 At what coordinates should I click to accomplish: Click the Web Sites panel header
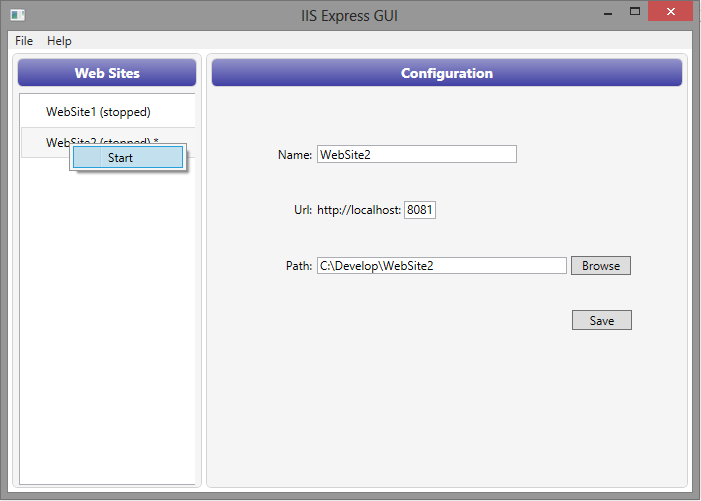pos(107,73)
